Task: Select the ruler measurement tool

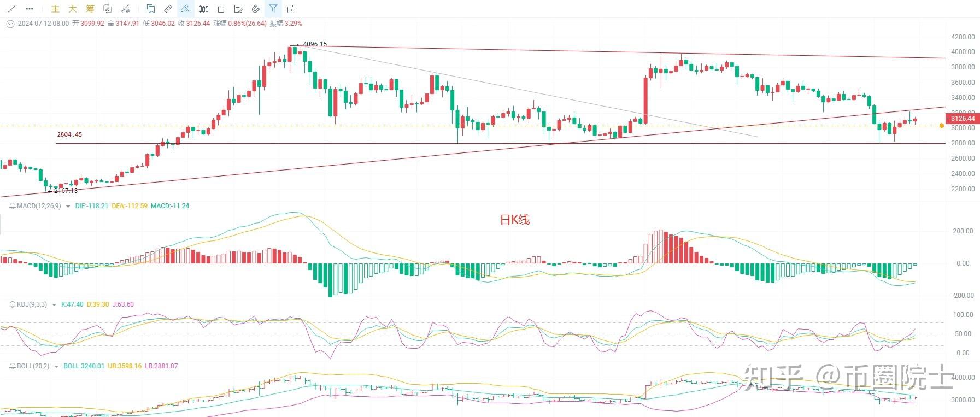Action: click(168, 9)
